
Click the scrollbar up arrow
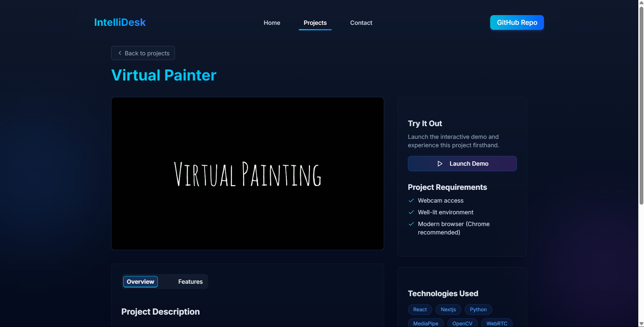(641, 3)
